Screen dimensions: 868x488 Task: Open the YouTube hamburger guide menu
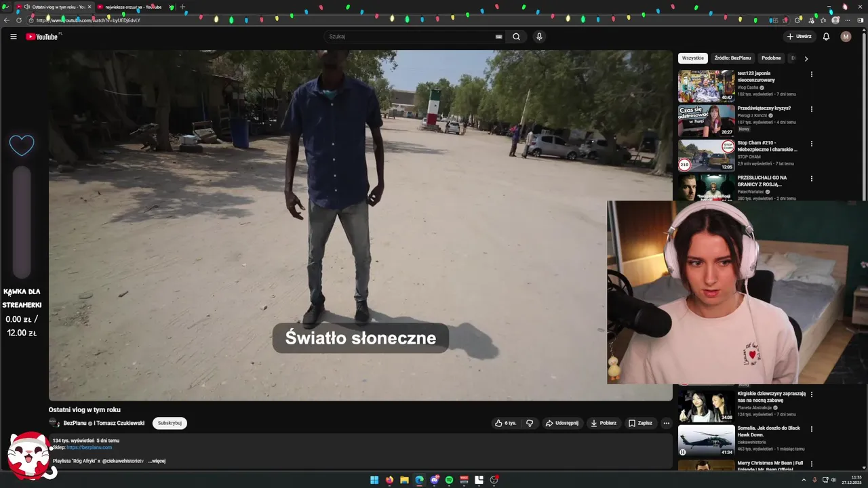13,37
